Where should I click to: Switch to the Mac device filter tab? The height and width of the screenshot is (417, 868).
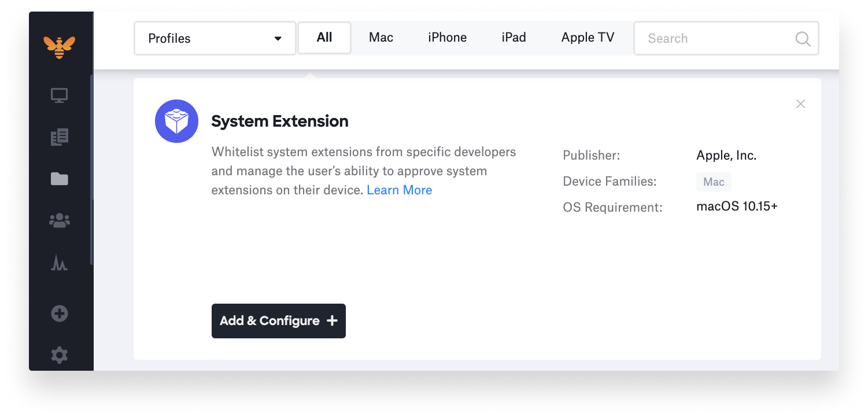pyautogui.click(x=381, y=37)
